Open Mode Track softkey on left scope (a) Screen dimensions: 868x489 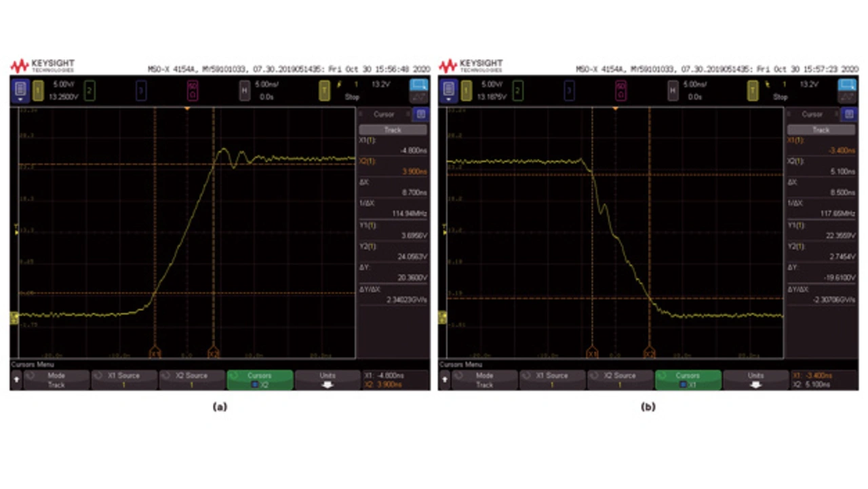[x=57, y=380]
